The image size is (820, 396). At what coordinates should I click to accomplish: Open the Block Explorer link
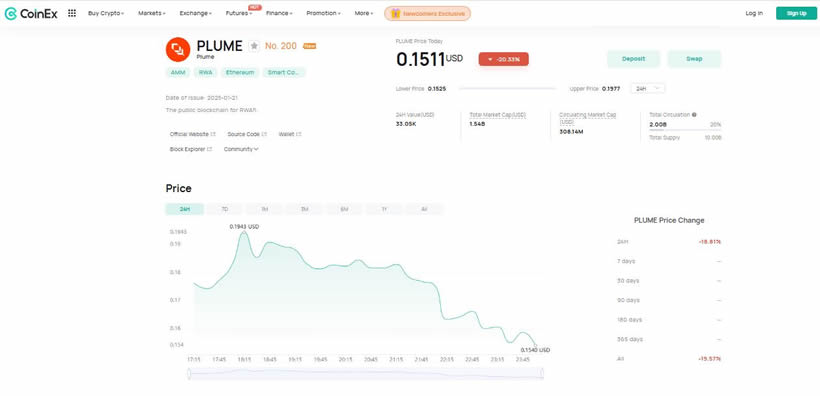[191, 149]
